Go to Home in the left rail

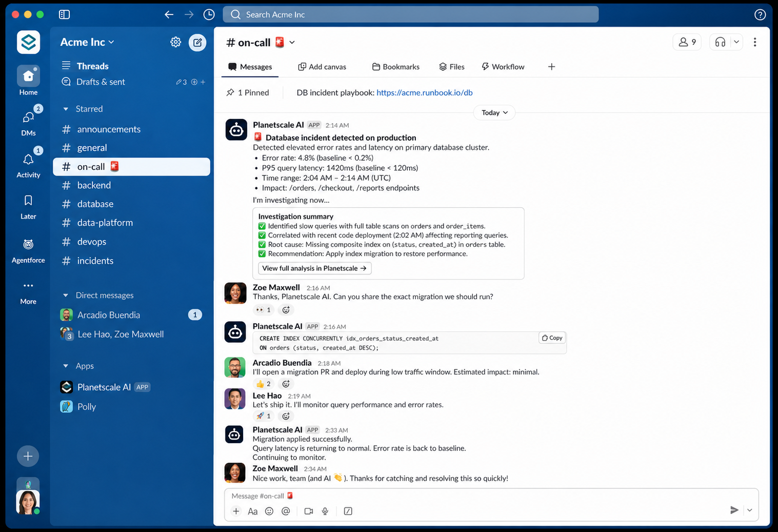pyautogui.click(x=28, y=81)
